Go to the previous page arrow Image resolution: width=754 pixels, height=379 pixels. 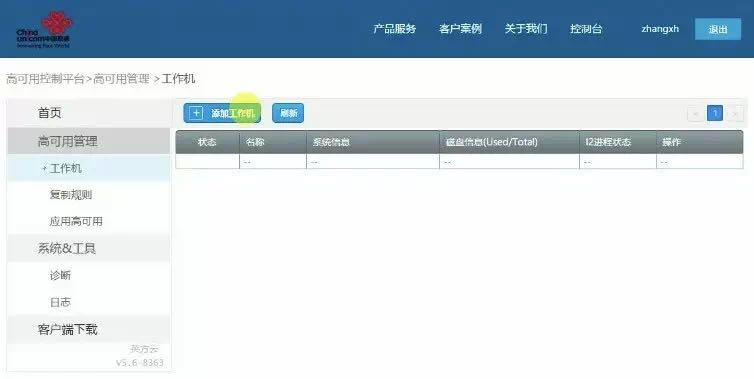click(695, 114)
